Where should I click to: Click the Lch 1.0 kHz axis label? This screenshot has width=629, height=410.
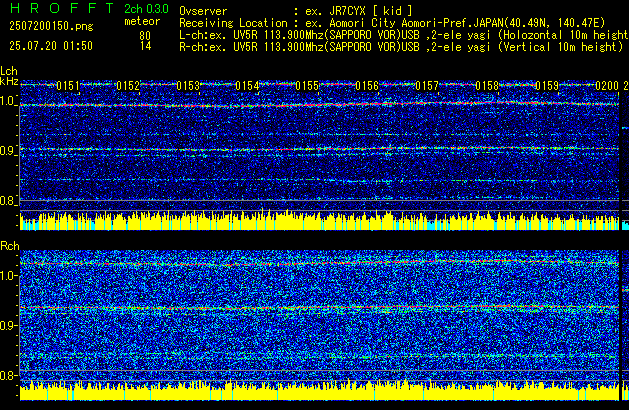point(8,101)
